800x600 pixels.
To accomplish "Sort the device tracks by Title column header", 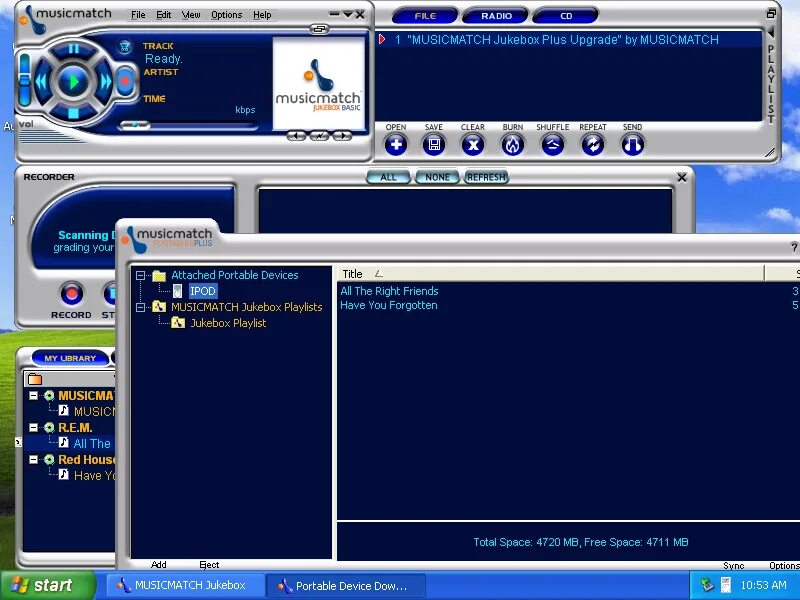I will pyautogui.click(x=551, y=274).
